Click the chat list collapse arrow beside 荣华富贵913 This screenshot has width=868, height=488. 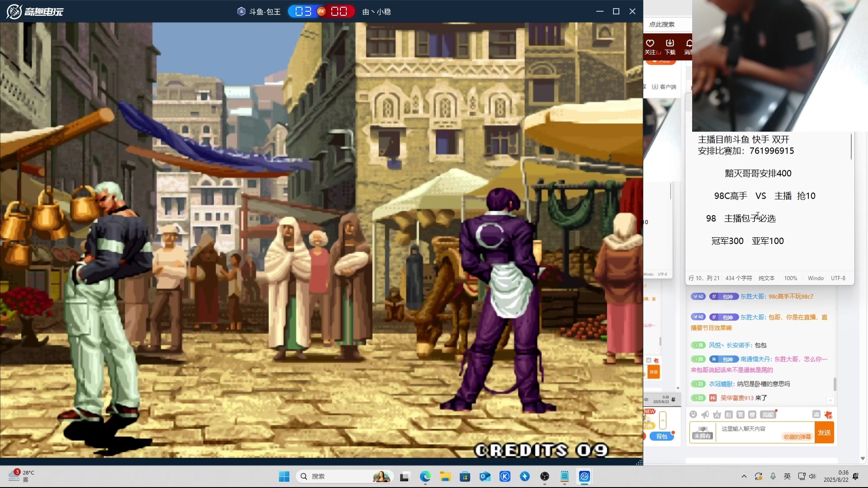(830, 400)
